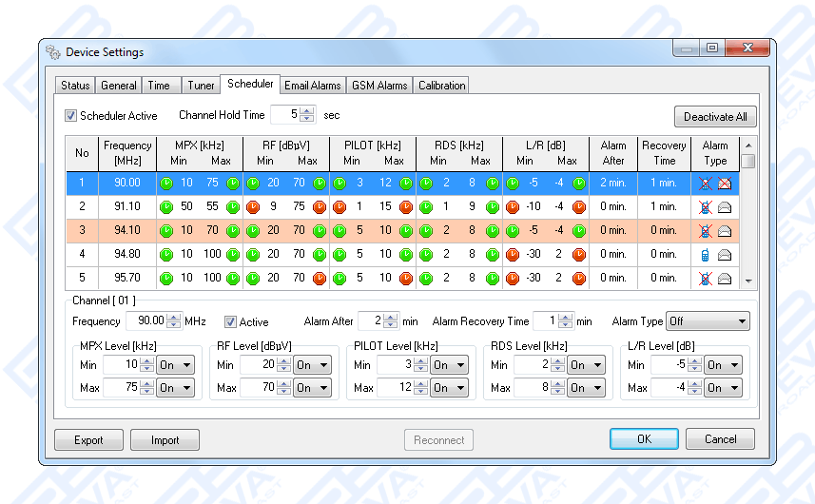Viewport: 815px width, 504px height.
Task: Click crossed-out phone icon in channel 3 row
Action: click(x=705, y=230)
